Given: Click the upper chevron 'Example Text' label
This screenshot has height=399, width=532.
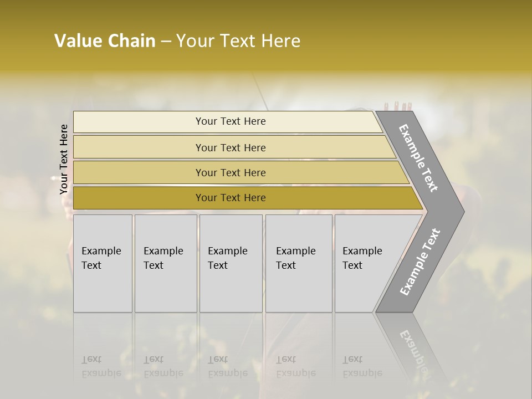Looking at the screenshot, I should click(x=419, y=158).
